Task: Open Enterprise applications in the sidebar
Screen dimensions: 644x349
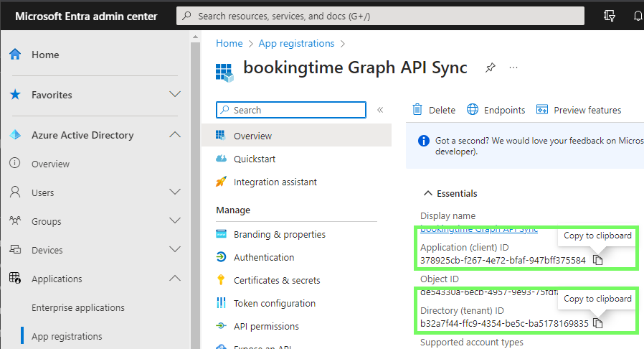Action: (78, 307)
